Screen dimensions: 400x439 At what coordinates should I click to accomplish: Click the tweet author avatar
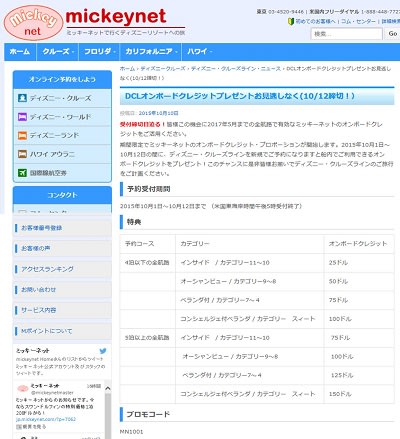23,388
